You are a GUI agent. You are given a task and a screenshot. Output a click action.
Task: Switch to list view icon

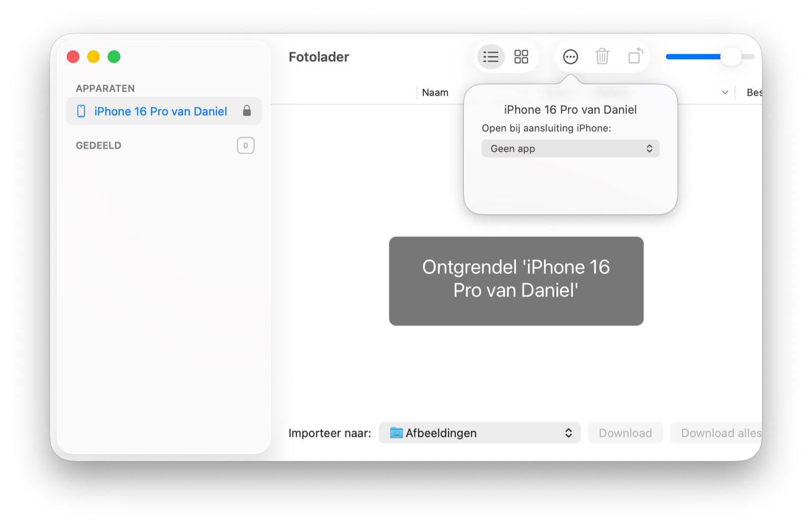(x=491, y=56)
